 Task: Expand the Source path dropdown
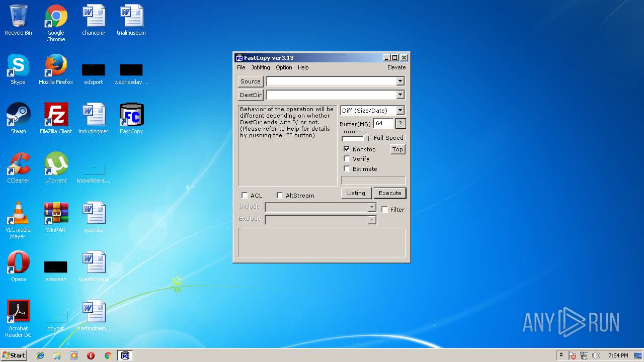[x=400, y=81]
